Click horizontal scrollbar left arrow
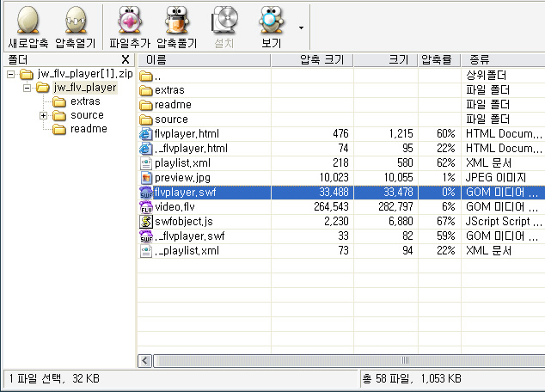 click(145, 361)
